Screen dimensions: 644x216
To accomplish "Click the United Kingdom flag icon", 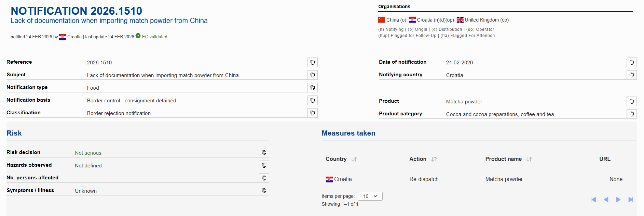I will point(460,20).
